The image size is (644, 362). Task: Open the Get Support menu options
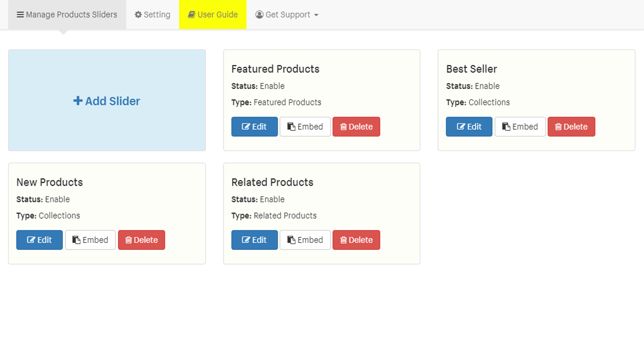tap(287, 14)
